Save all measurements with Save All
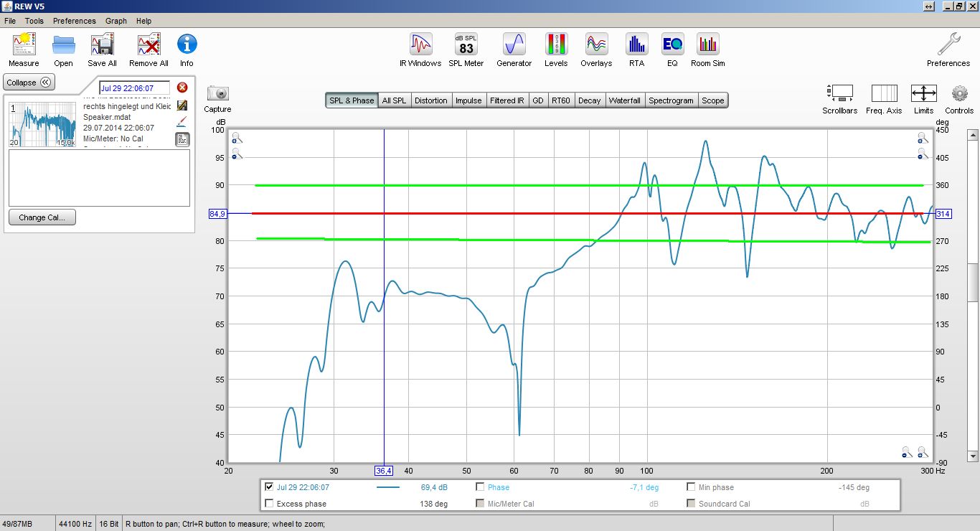Viewport: 980px width, 531px height. pyautogui.click(x=103, y=50)
